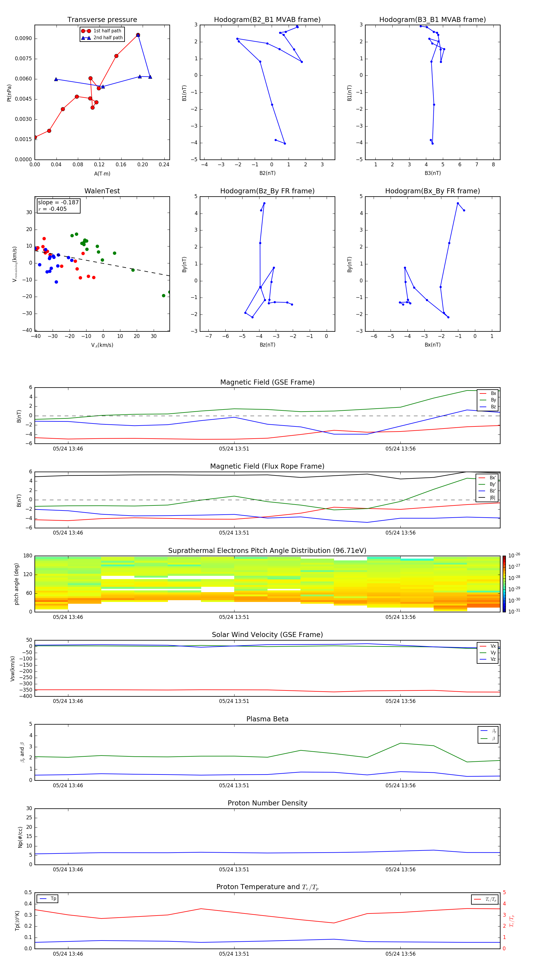Click the 05/24 13:46 tick in the Proton Number Density panel
The height and width of the screenshot is (980, 535).
pos(68,870)
